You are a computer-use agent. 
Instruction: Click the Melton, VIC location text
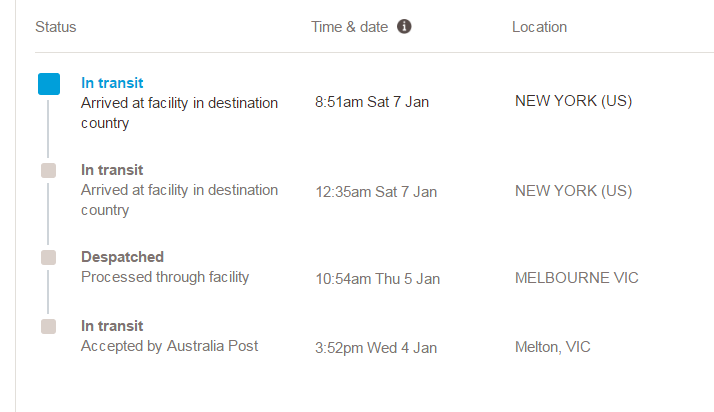point(552,347)
